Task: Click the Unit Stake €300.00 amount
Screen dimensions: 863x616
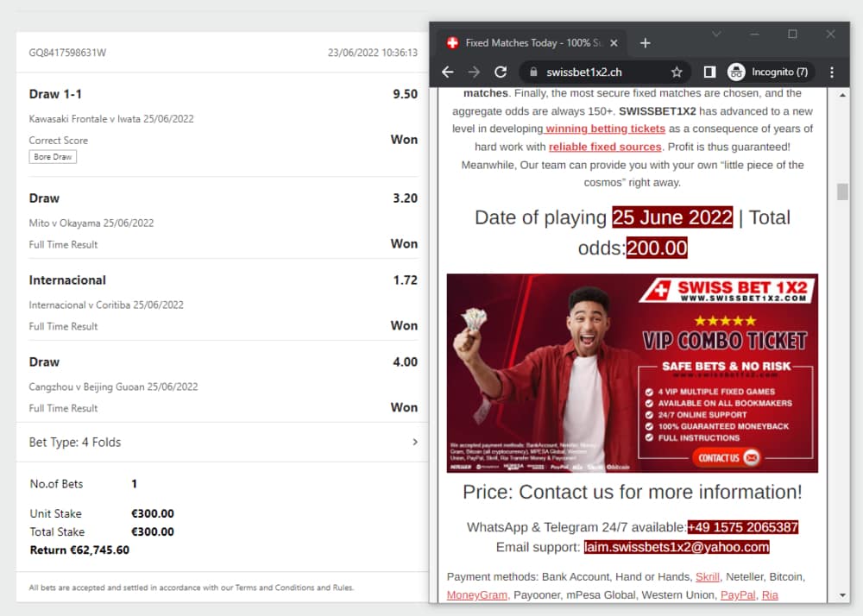Action: (x=153, y=513)
